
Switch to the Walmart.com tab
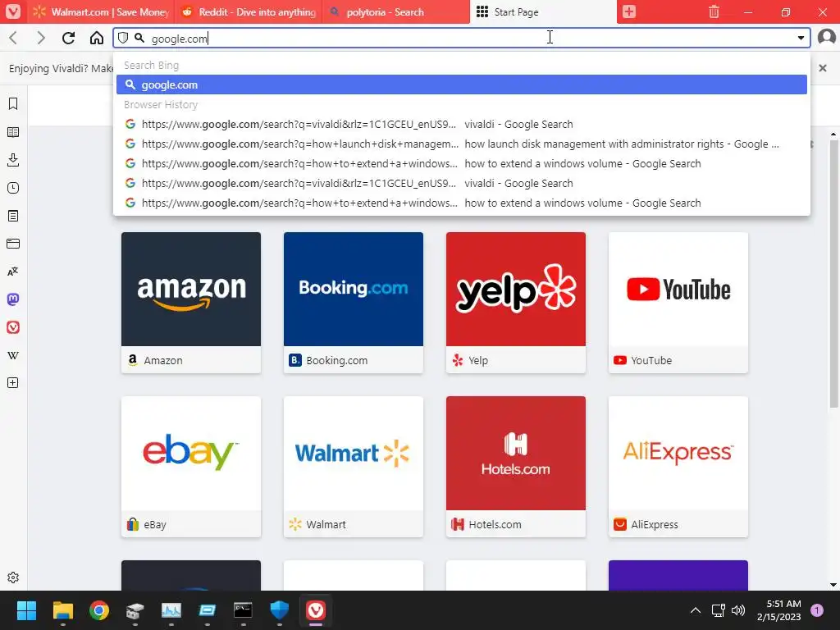tap(101, 11)
